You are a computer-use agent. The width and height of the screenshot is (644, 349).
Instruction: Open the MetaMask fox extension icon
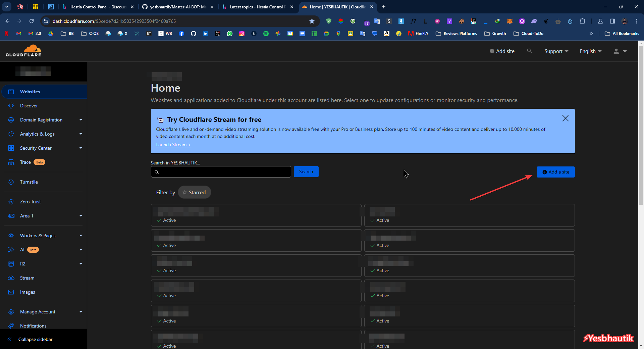pyautogui.click(x=510, y=21)
